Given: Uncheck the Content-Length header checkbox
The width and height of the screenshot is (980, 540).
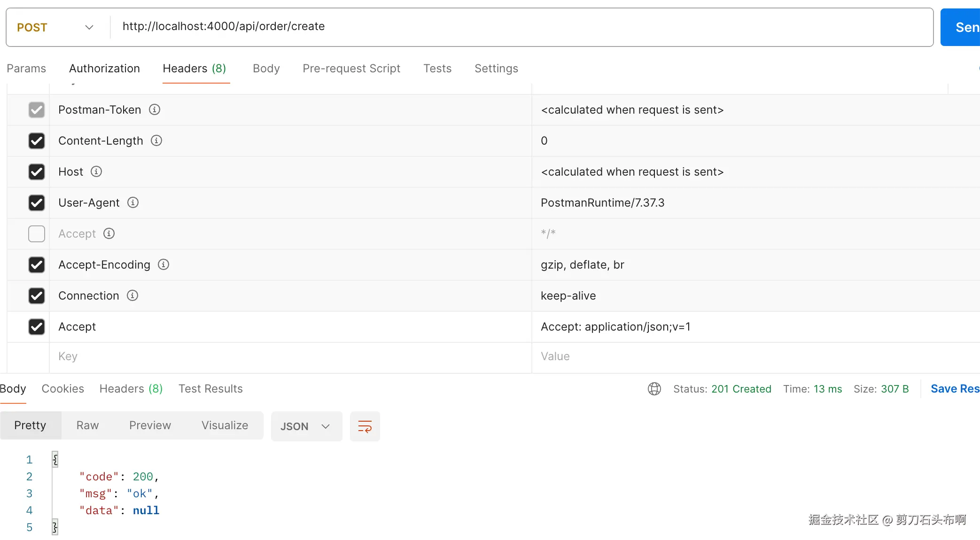Looking at the screenshot, I should (x=37, y=141).
